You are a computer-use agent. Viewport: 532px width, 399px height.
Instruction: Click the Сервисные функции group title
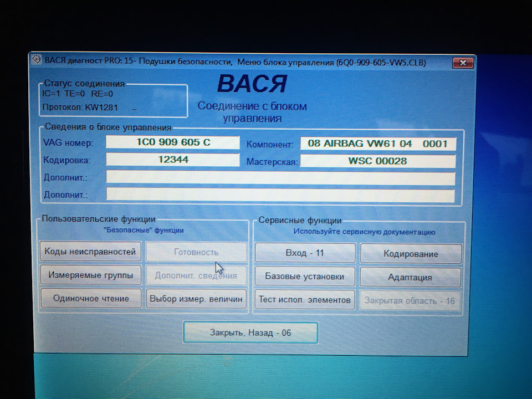tap(300, 220)
